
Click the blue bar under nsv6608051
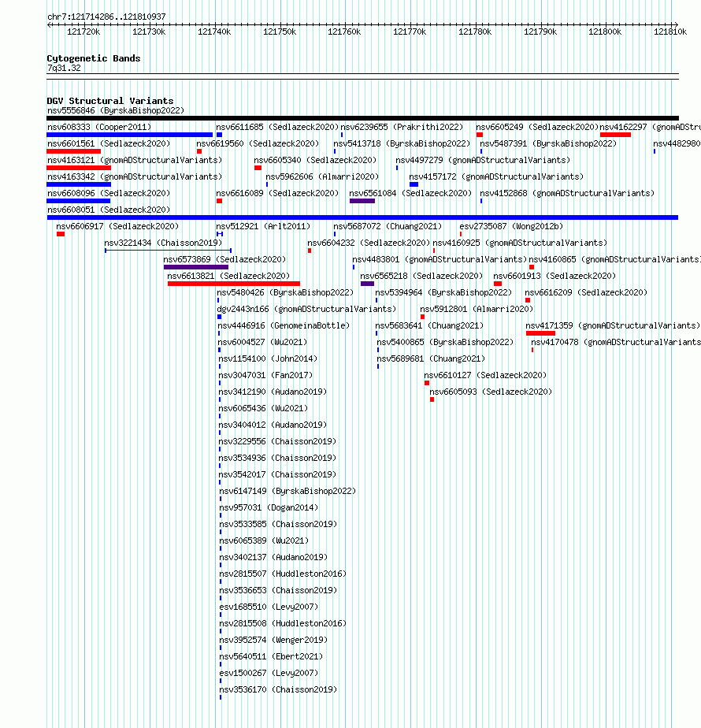[x=362, y=217]
